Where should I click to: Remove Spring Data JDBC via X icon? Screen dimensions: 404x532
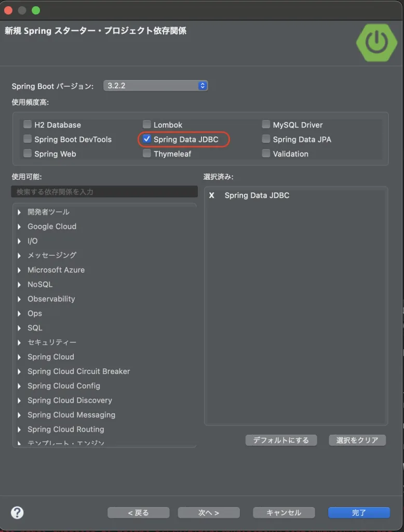click(x=212, y=195)
